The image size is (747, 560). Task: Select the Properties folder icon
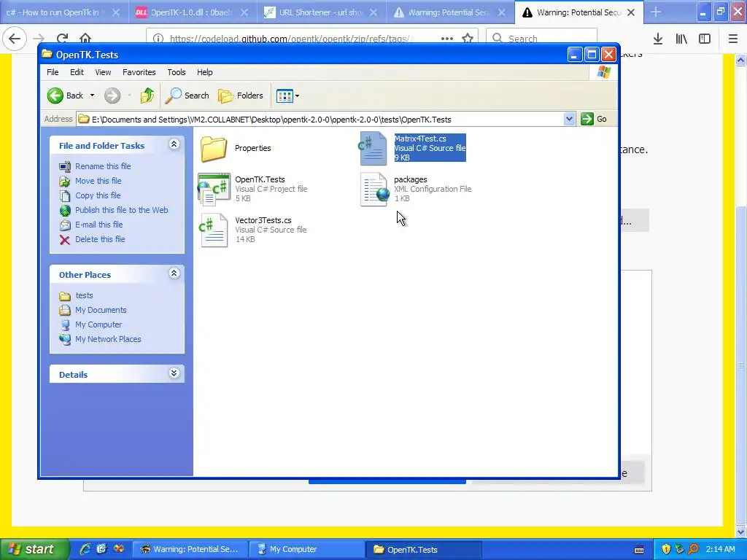coord(214,149)
